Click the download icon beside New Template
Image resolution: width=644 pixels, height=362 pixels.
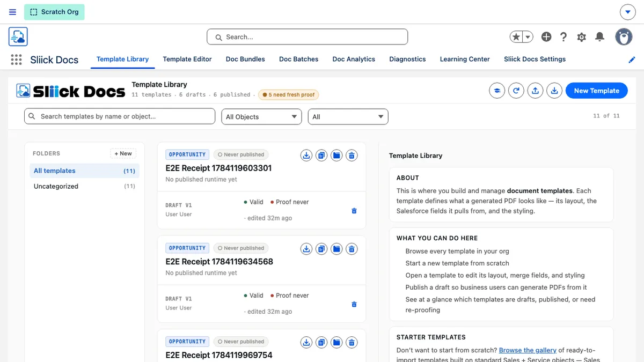554,91
